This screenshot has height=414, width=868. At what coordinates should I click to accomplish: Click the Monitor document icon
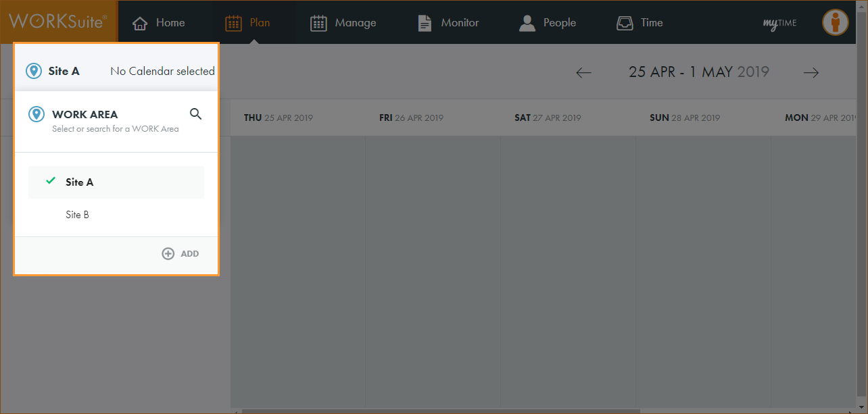[x=425, y=23]
